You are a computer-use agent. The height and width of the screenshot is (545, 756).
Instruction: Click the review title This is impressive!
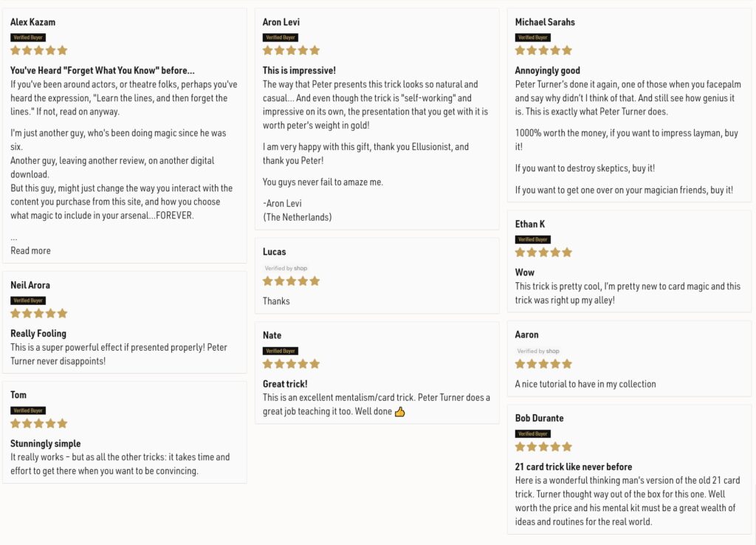tap(299, 70)
